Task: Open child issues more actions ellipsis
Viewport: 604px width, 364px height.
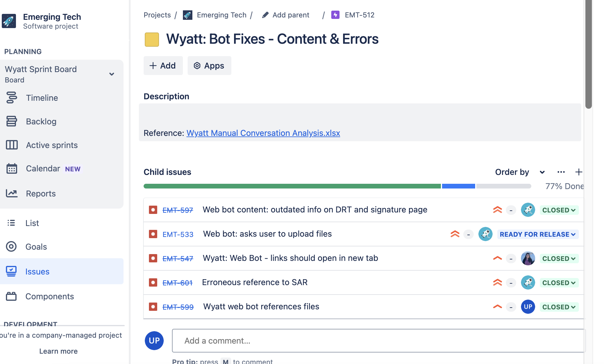Action: pos(561,172)
